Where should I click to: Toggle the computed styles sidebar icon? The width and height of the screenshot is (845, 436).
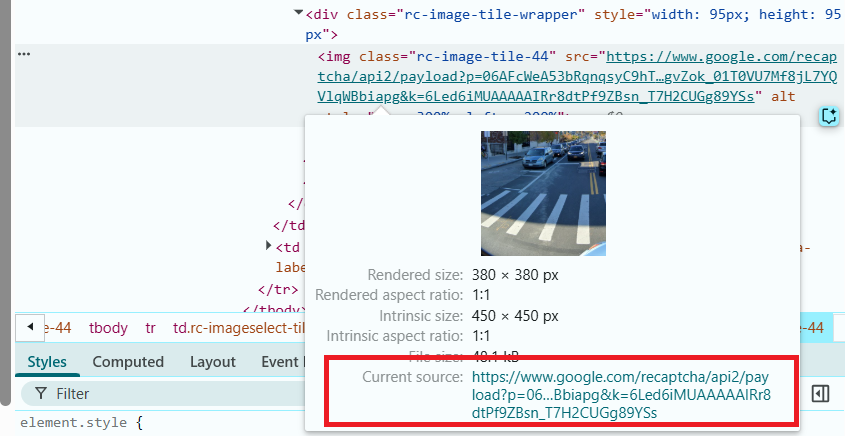pos(820,394)
